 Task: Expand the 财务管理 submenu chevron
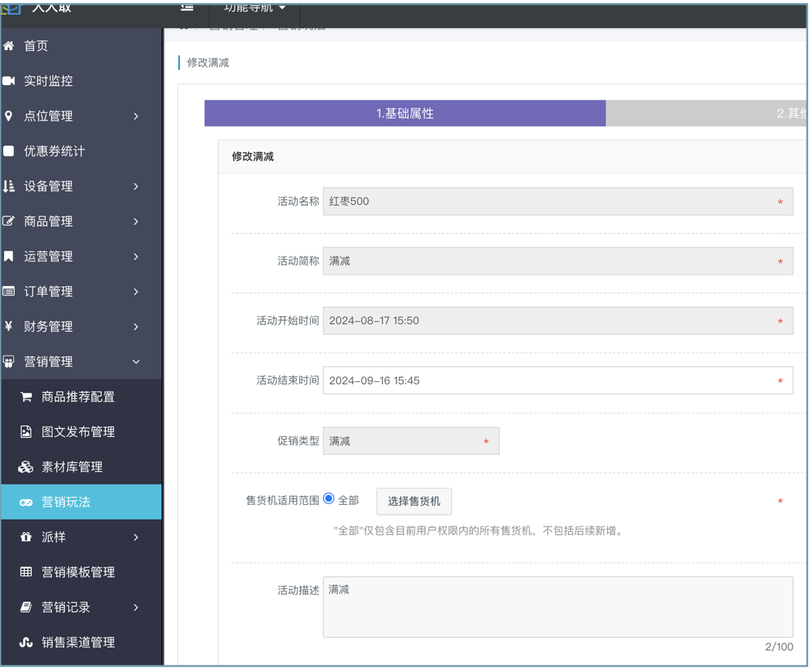pyautogui.click(x=136, y=327)
